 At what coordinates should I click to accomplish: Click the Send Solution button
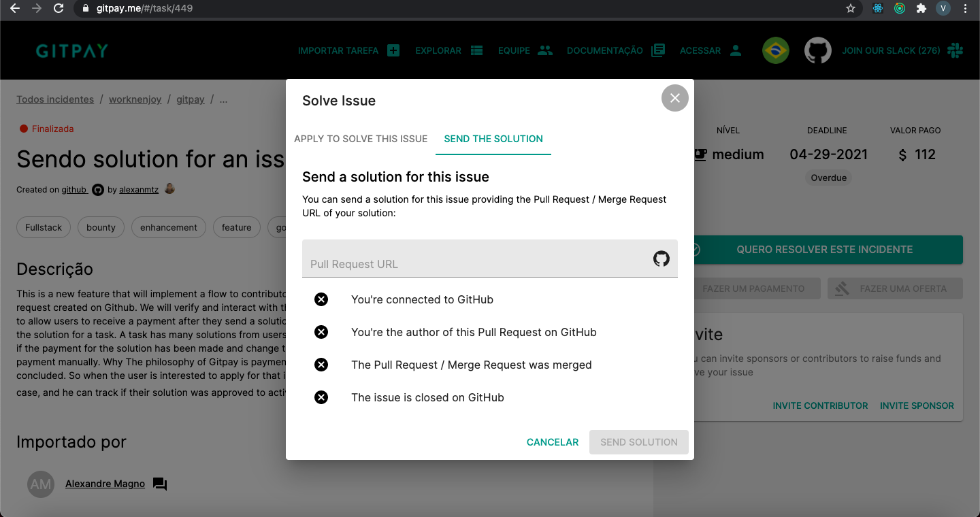point(639,442)
